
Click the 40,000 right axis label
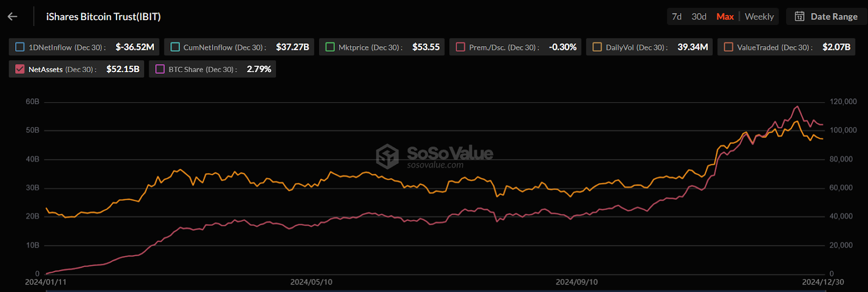pyautogui.click(x=841, y=216)
